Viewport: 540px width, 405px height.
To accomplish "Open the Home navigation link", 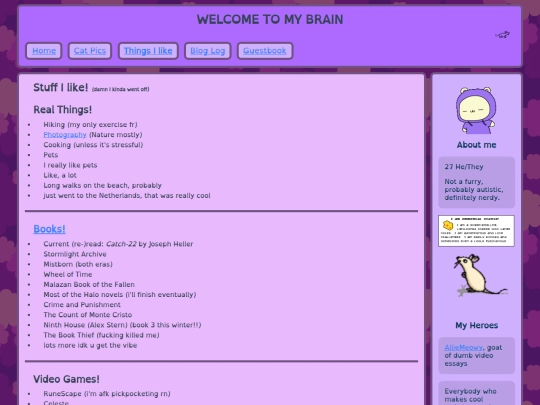I will [x=44, y=51].
